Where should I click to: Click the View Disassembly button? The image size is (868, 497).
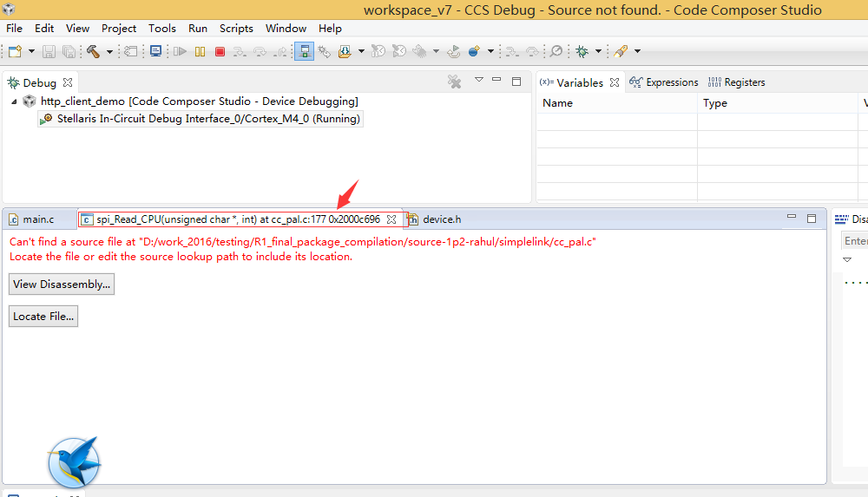click(x=62, y=284)
